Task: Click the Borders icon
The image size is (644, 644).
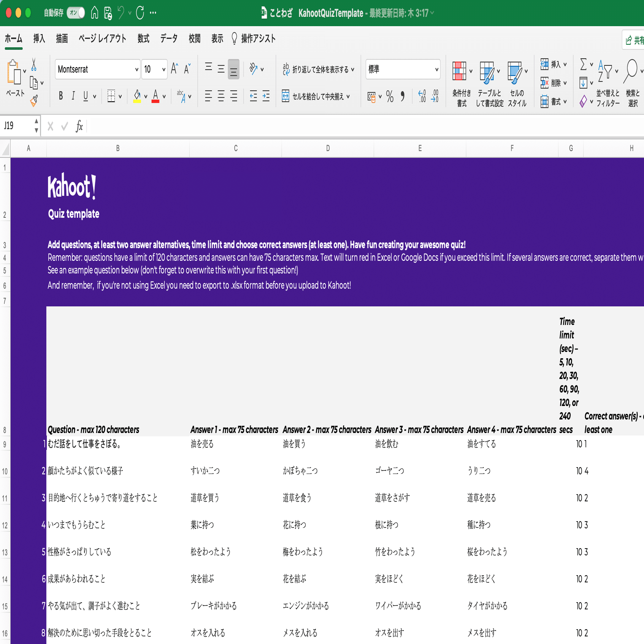Action: [111, 96]
